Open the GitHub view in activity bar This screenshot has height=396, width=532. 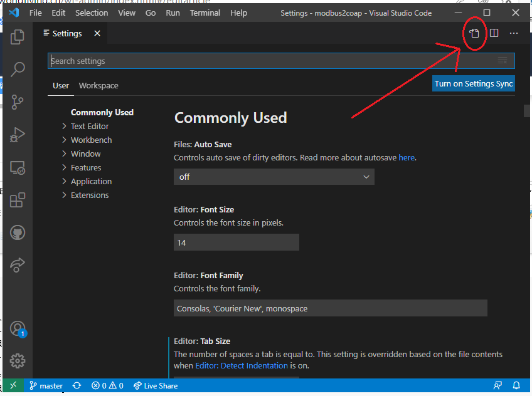click(18, 233)
